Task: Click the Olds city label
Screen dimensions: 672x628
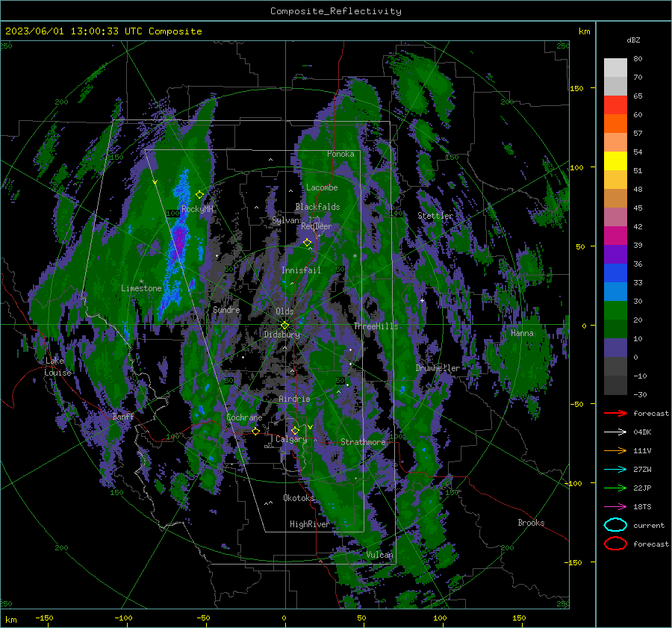Action: 284,311
